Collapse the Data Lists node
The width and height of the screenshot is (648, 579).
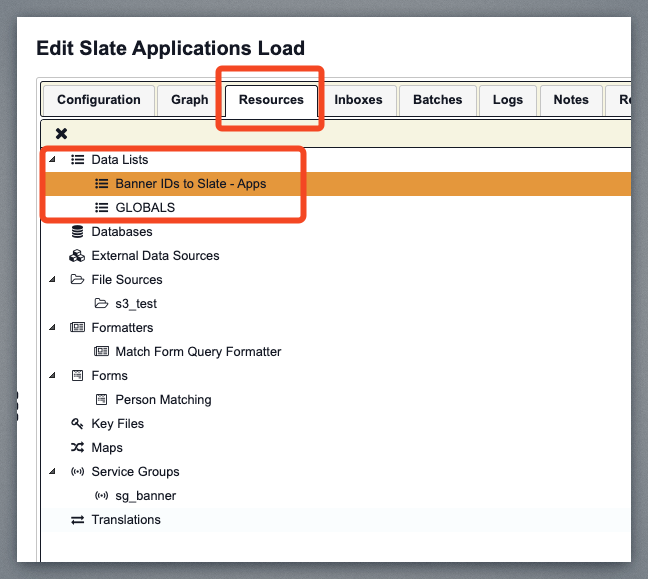pyautogui.click(x=52, y=160)
